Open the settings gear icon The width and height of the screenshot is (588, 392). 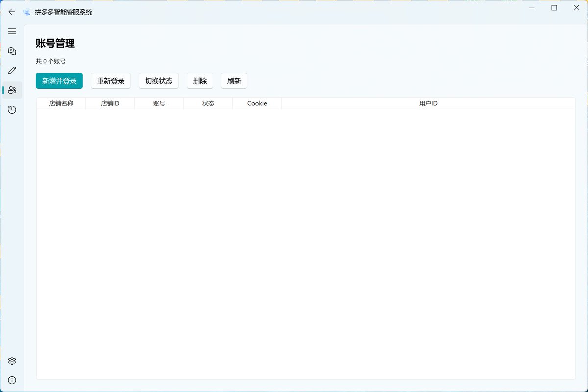tap(12, 361)
